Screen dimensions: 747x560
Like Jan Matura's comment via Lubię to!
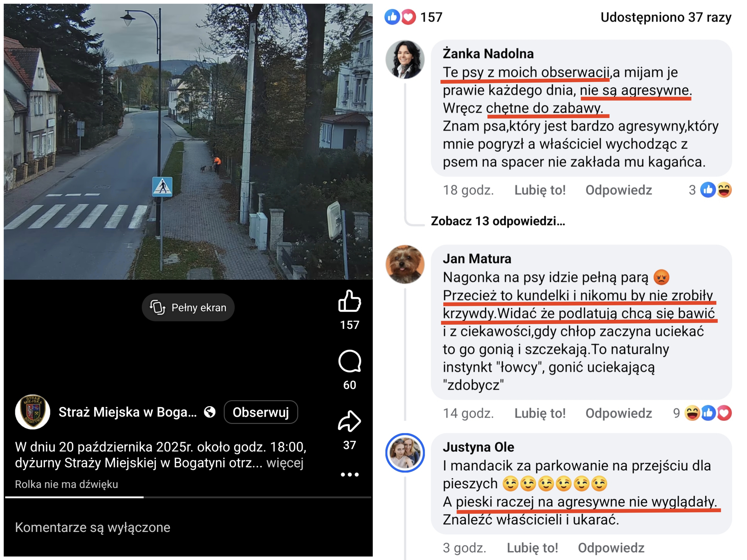pyautogui.click(x=540, y=413)
